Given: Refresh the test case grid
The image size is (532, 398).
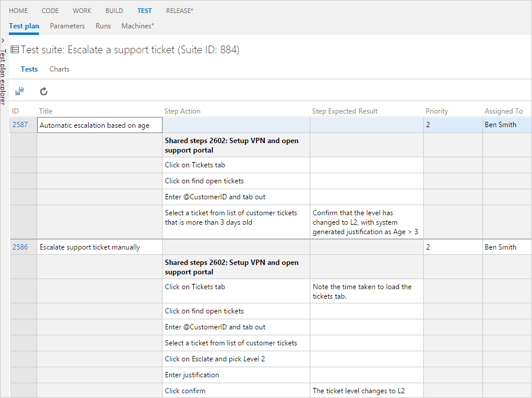Looking at the screenshot, I should (x=43, y=90).
